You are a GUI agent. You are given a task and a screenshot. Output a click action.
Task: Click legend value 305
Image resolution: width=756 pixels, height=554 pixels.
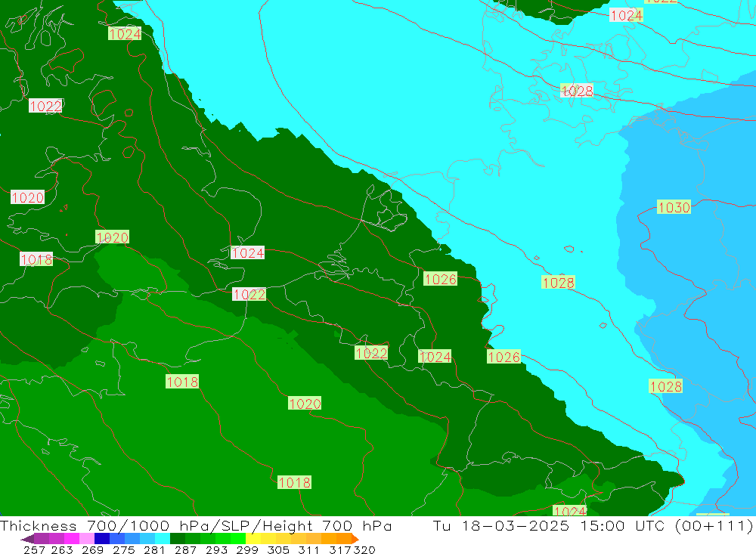(277, 549)
